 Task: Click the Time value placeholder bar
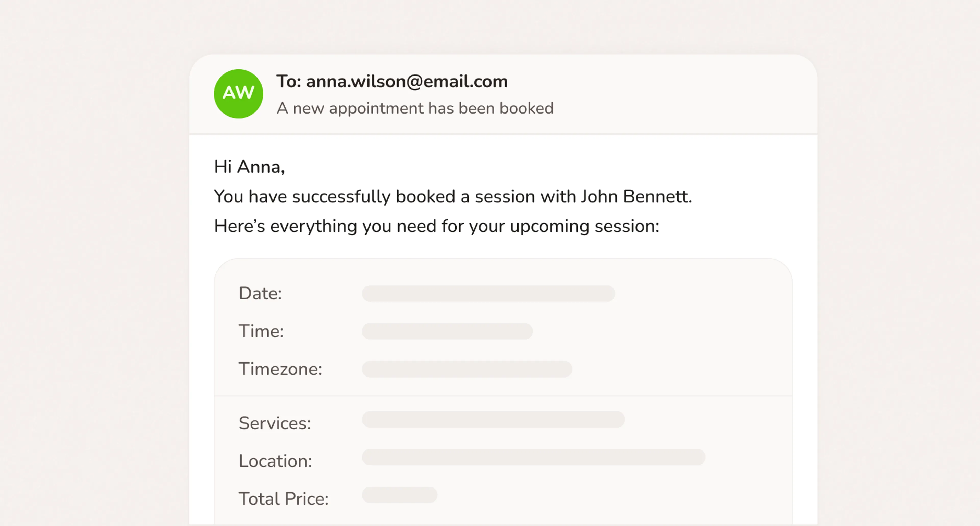click(447, 331)
